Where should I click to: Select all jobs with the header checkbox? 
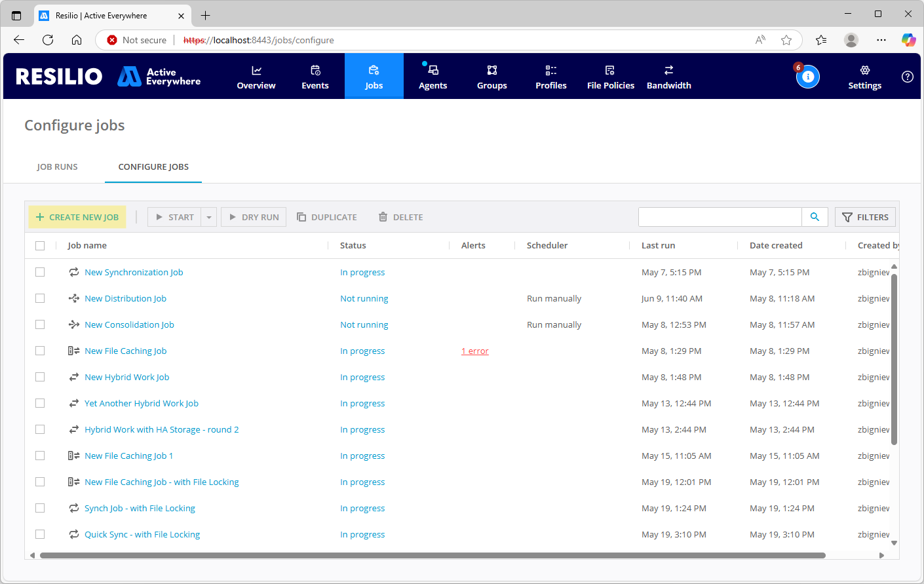click(x=40, y=245)
